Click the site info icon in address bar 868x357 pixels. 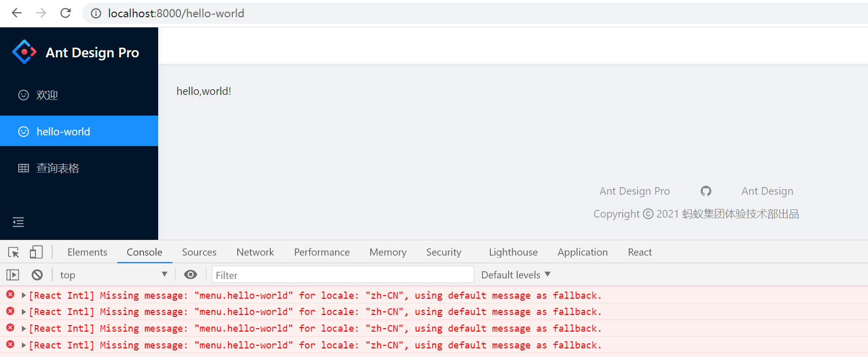(96, 14)
